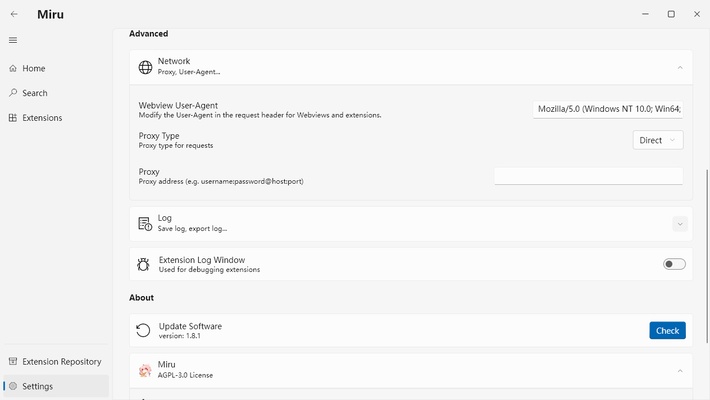Open the Search page
710x400 pixels.
pyautogui.click(x=35, y=93)
